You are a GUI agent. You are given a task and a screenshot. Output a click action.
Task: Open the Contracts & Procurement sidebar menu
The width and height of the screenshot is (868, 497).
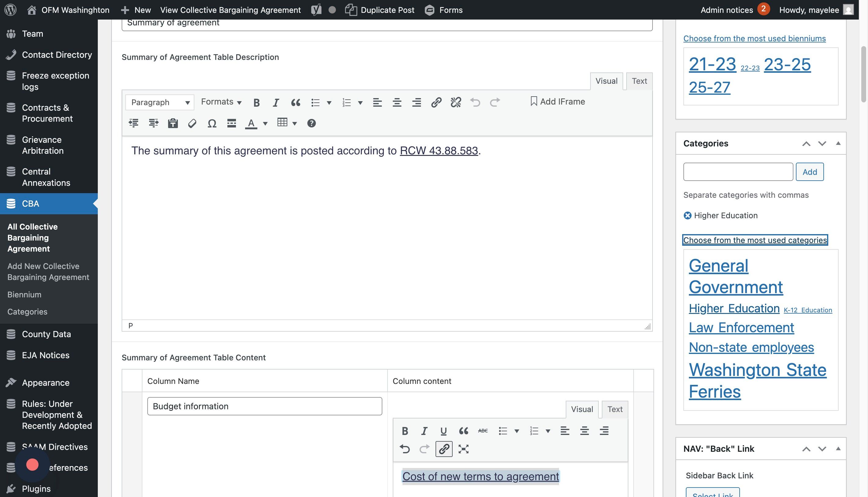47,113
